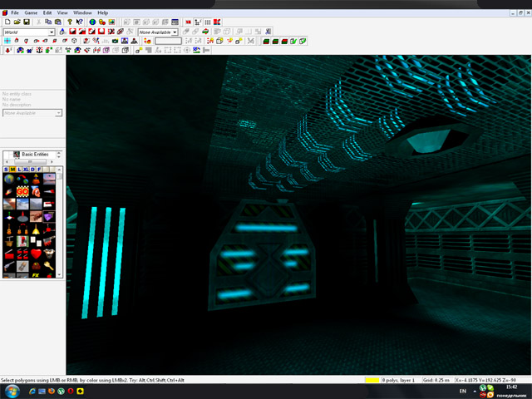Click the EN language indicator in taskbar
This screenshot has height=399, width=532.
(x=462, y=391)
